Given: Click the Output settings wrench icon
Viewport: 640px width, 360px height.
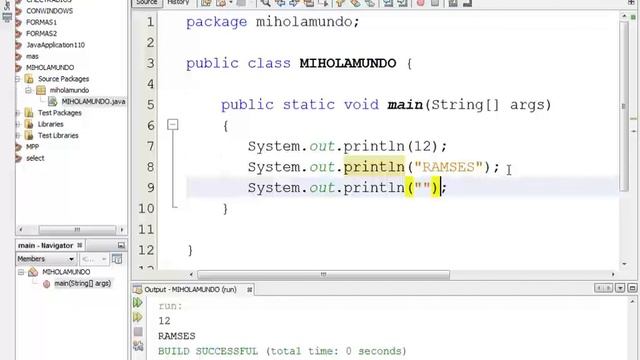Looking at the screenshot, I should [x=138, y=346].
